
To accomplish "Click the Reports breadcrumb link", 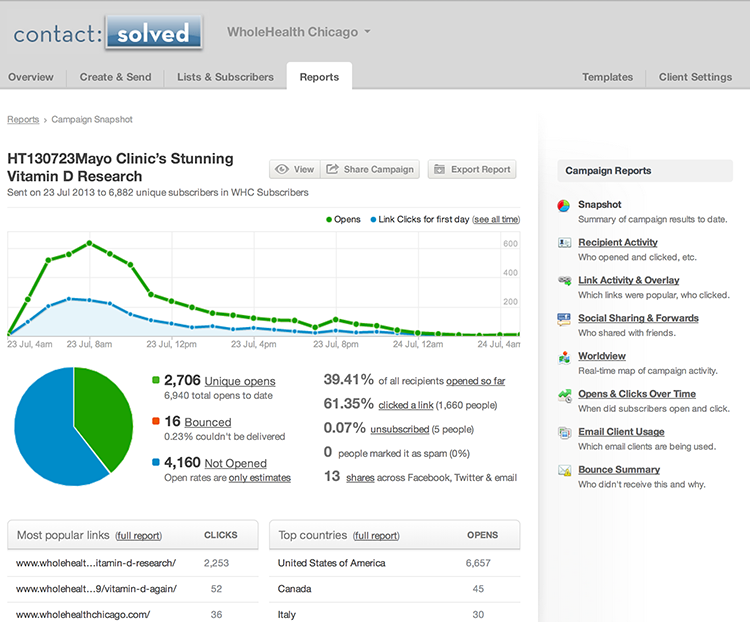I will pyautogui.click(x=23, y=120).
